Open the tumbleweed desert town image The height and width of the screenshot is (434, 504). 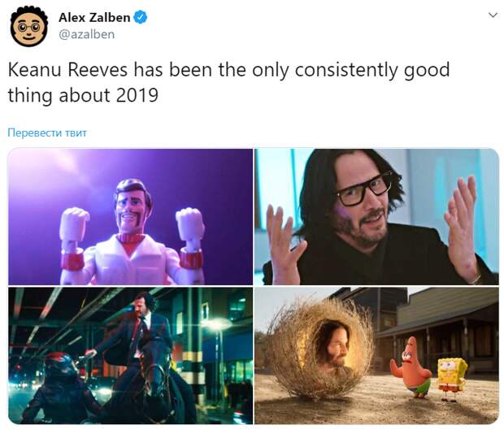pos(376,356)
